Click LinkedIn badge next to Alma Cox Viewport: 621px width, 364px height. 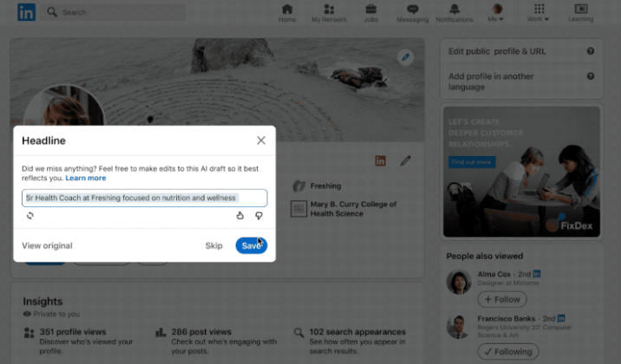click(537, 274)
